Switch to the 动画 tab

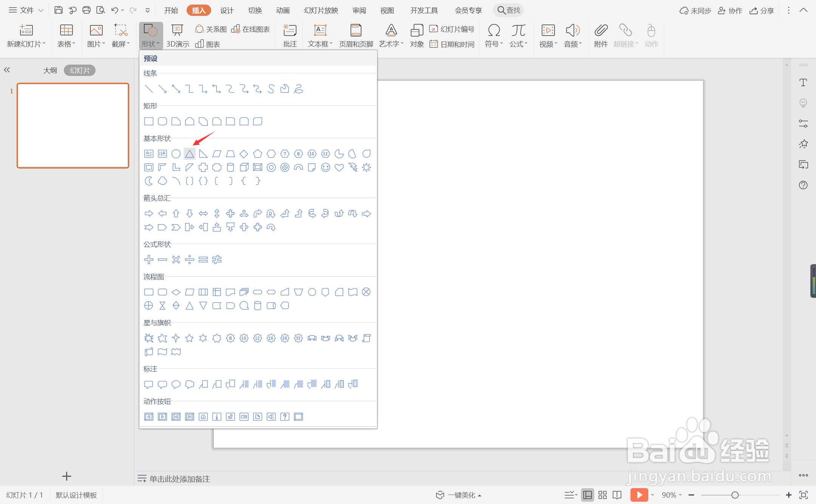(x=283, y=10)
